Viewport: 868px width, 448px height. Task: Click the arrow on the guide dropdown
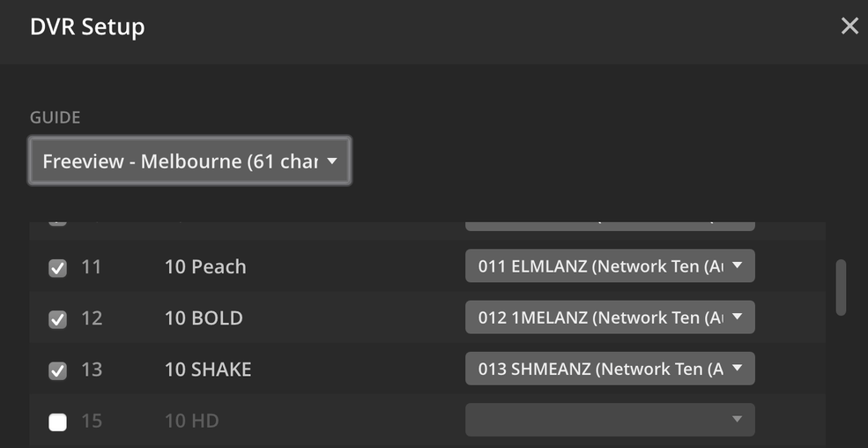click(332, 161)
